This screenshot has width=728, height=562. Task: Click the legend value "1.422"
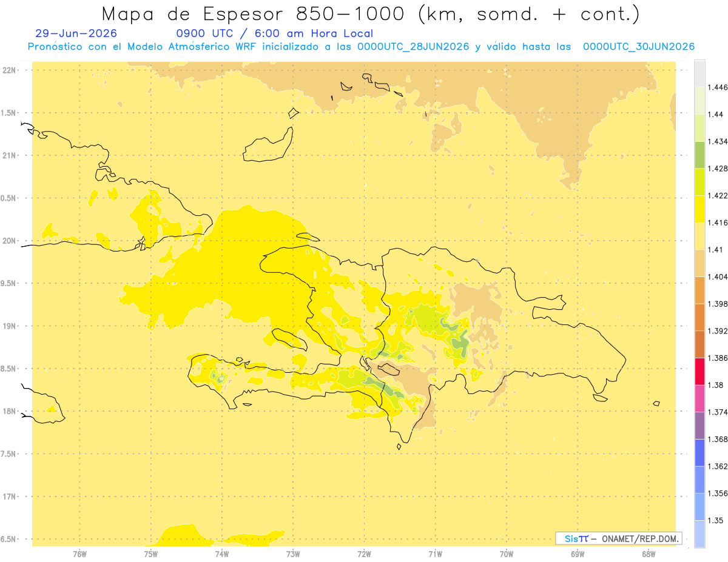coord(718,196)
